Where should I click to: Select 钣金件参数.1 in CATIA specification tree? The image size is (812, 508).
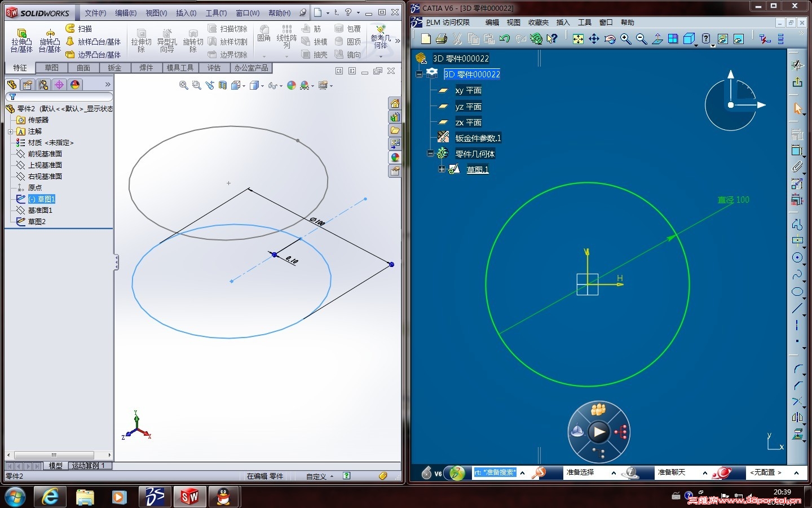pyautogui.click(x=478, y=138)
